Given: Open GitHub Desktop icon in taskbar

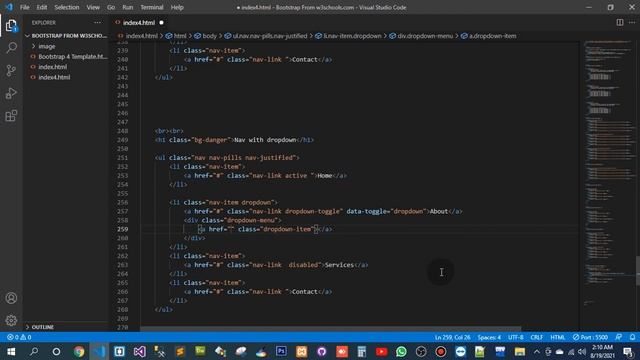Looking at the screenshot, I should (321, 351).
